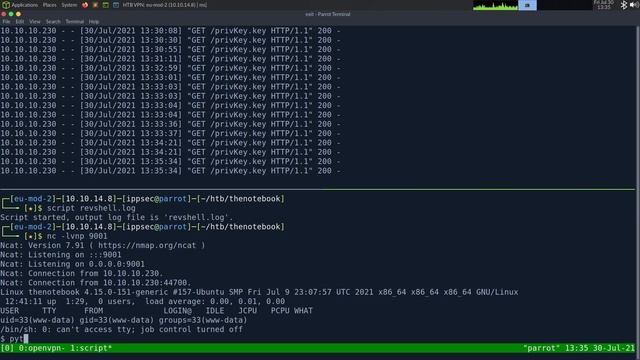Click the "USER TTY FROM LOGIN@" header line
The width and height of the screenshot is (640, 360).
[156, 311]
